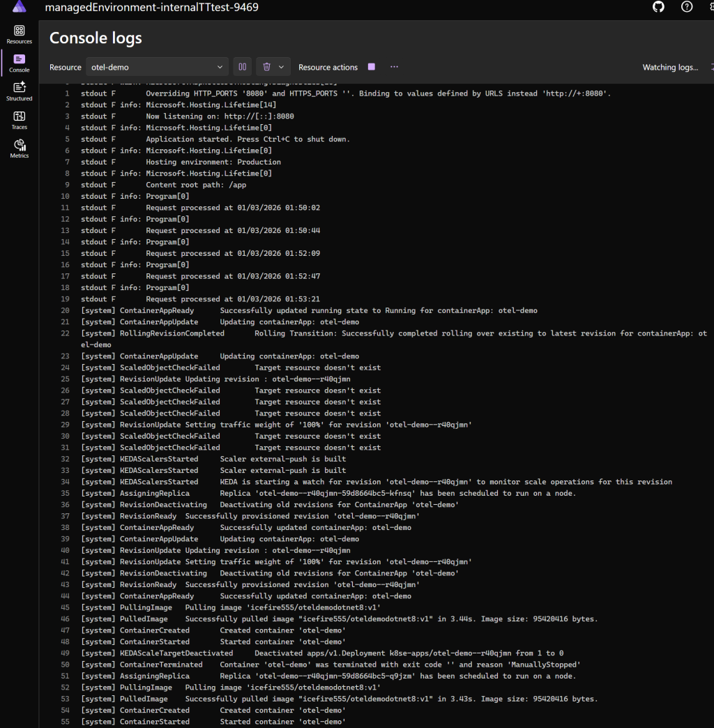The width and height of the screenshot is (714, 728).
Task: Click line 46 PulledImage in 3.44s entry
Action: click(x=340, y=619)
